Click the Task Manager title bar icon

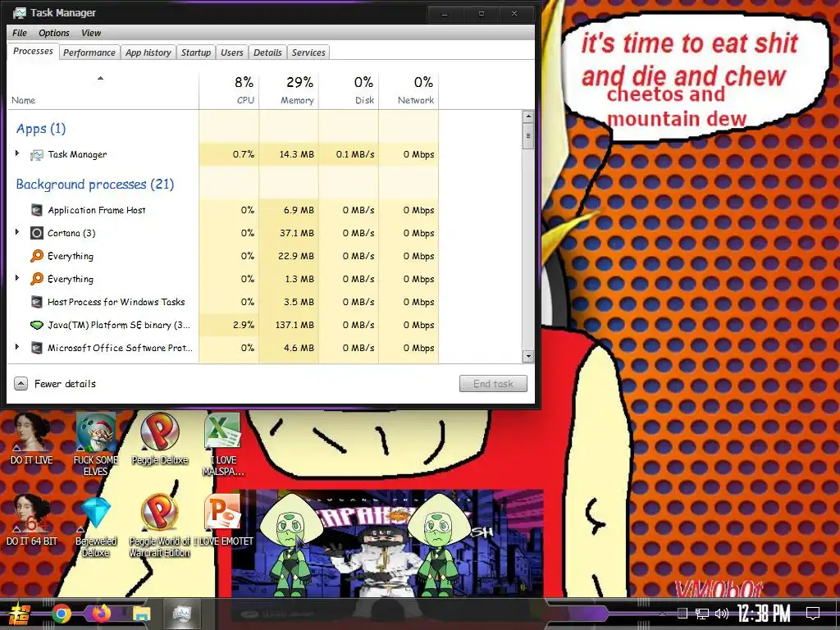(20, 12)
